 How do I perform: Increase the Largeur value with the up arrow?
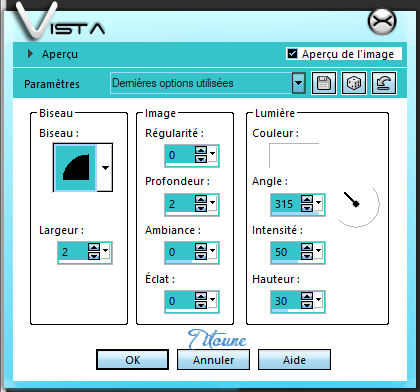point(94,247)
